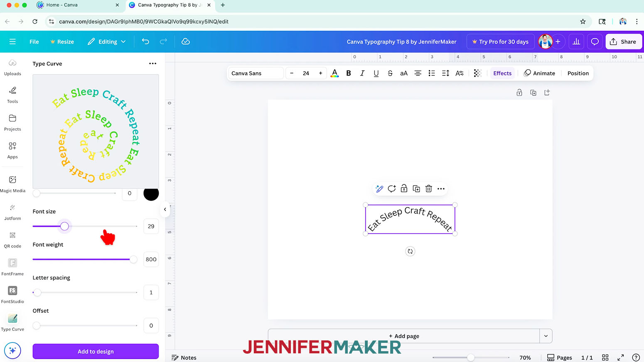Screen dimensions: 644x362
Task: Open the Canva Sans font dropdown
Action: (x=256, y=73)
